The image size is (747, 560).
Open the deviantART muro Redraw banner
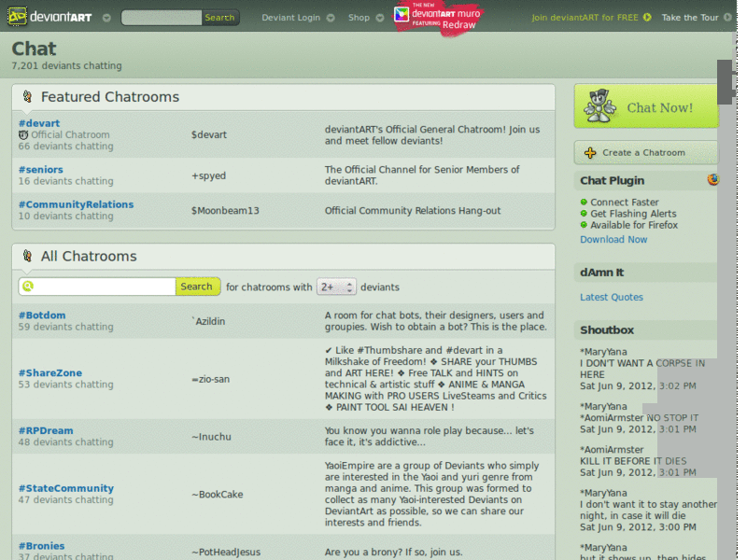[x=438, y=18]
